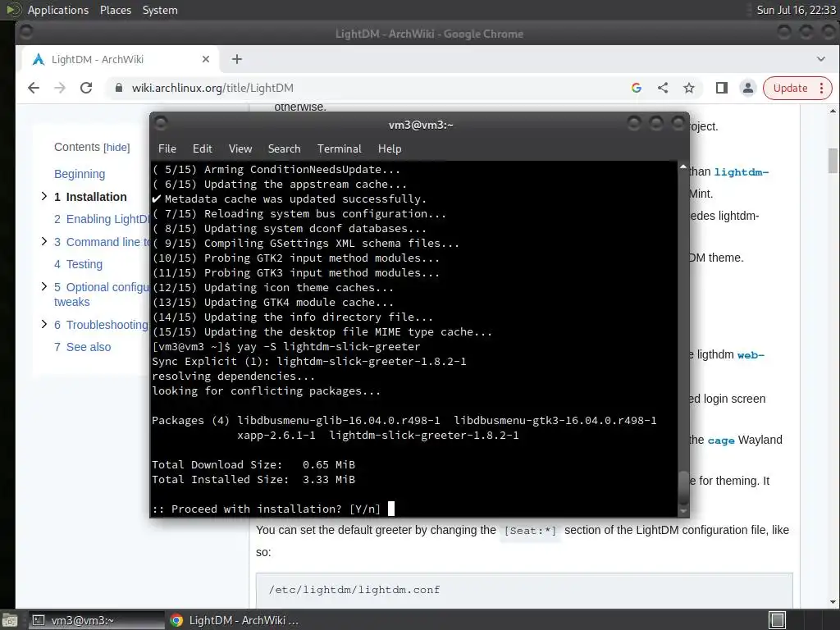The image size is (840, 630).
Task: Open Chrome side panel icon
Action: pyautogui.click(x=722, y=88)
